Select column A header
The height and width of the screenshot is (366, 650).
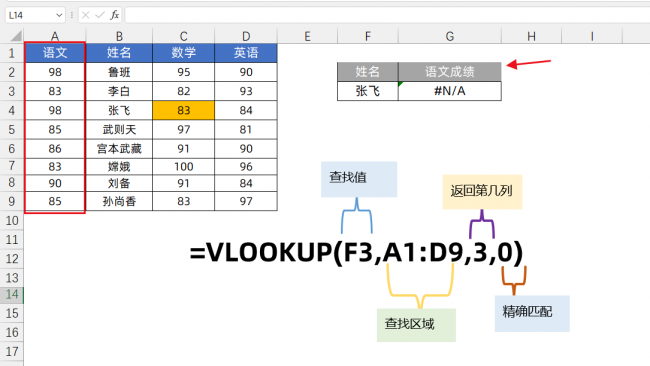tap(55, 36)
